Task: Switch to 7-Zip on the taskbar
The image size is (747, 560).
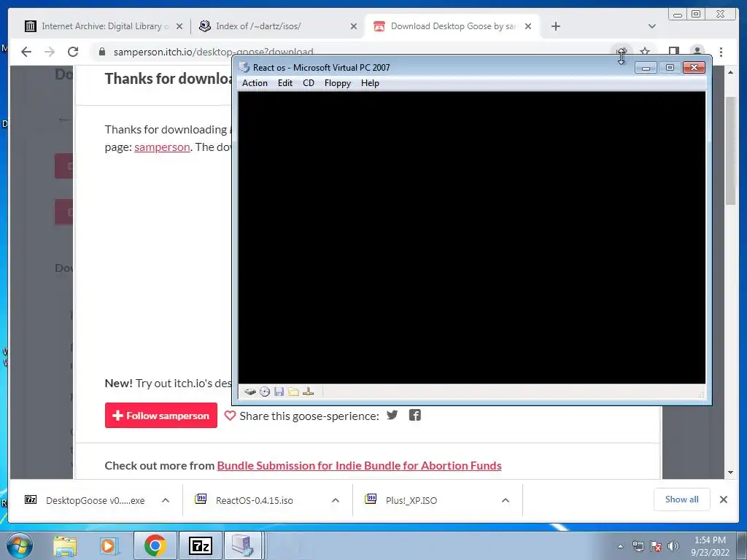Action: point(201,545)
